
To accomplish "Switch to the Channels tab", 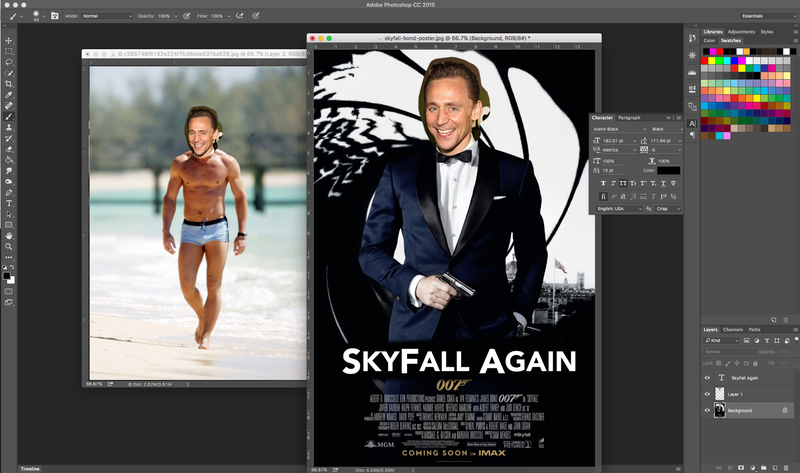I will coord(733,330).
